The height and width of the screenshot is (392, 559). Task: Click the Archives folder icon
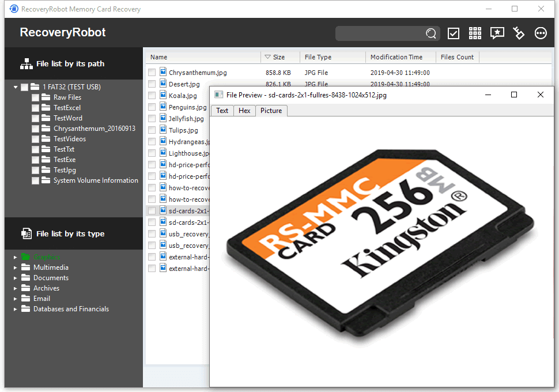click(25, 288)
